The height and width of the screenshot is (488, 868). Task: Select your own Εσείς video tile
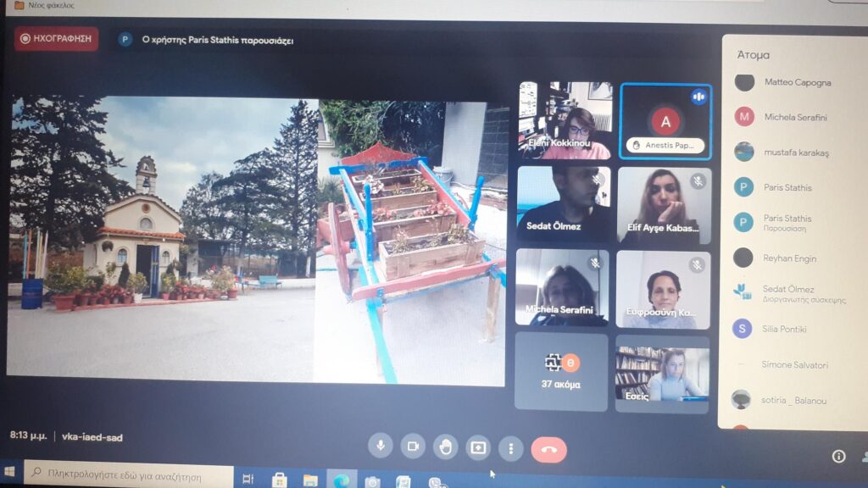coord(662,374)
